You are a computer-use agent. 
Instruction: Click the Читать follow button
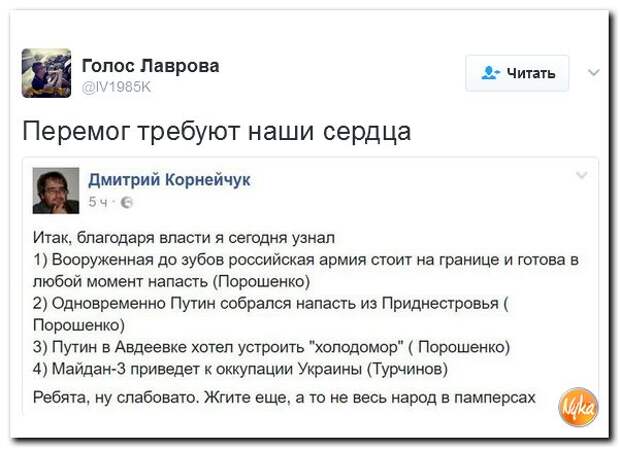pyautogui.click(x=517, y=74)
